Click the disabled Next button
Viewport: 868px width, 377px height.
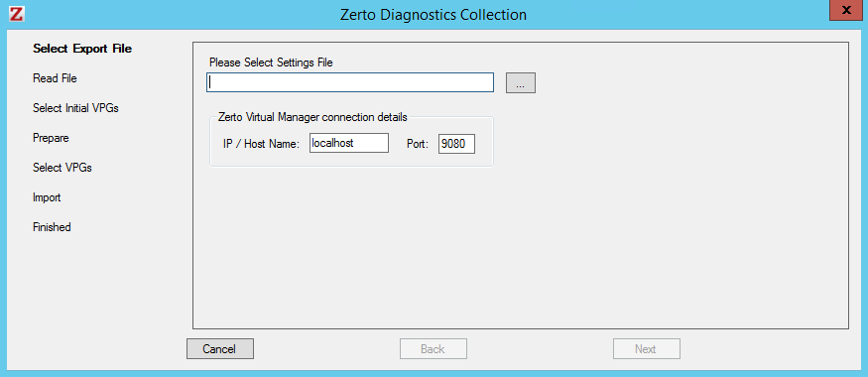coord(647,349)
